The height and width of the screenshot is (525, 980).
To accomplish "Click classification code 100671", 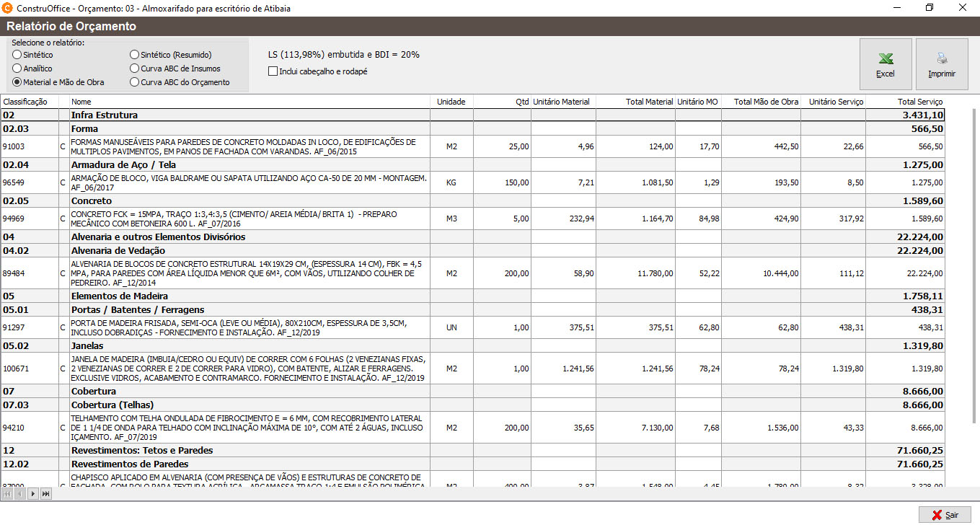I will pos(16,369).
